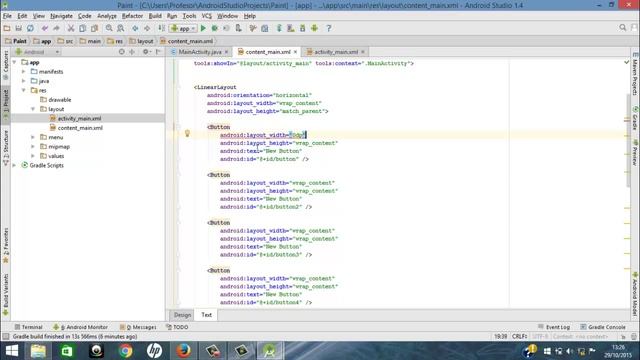Click the Attach debugger icon

[238, 28]
